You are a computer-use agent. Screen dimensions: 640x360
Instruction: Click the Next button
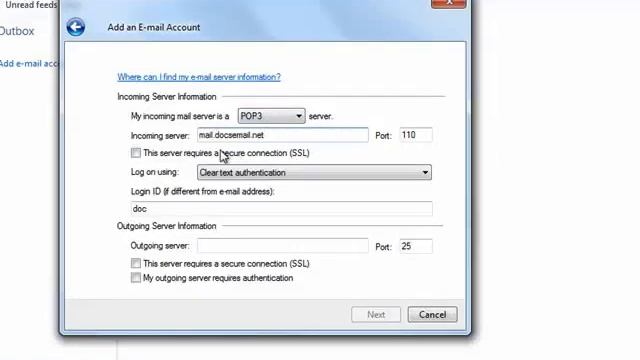(x=376, y=315)
